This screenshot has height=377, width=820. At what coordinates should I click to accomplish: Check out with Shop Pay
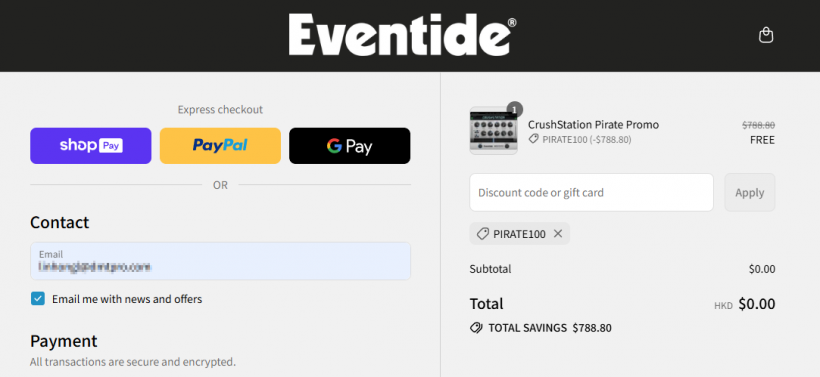[x=90, y=145]
